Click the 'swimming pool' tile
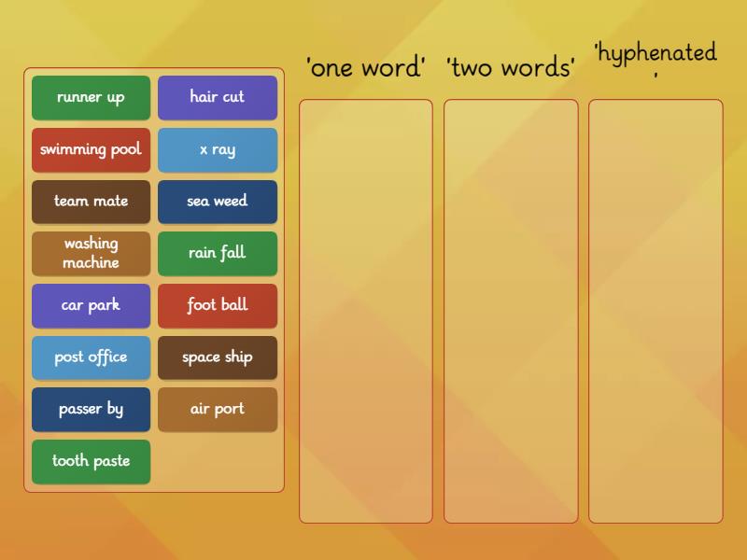Viewport: 747px width, 560px height. 91,149
